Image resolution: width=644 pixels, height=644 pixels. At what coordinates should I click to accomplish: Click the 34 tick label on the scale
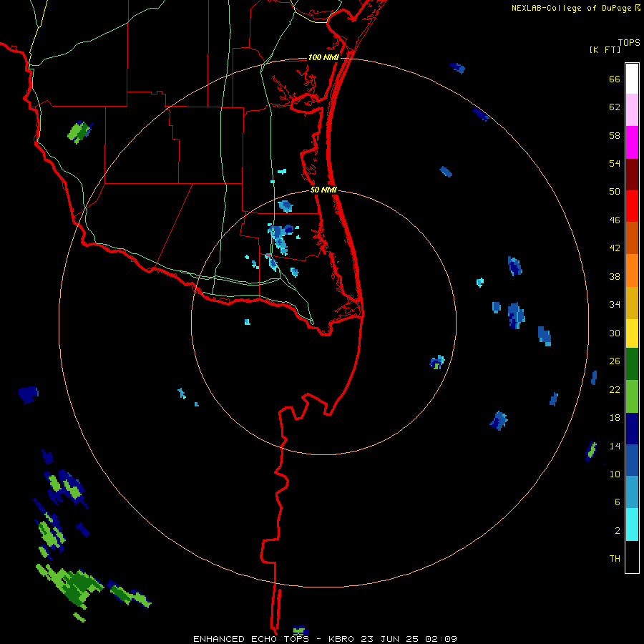tap(615, 305)
